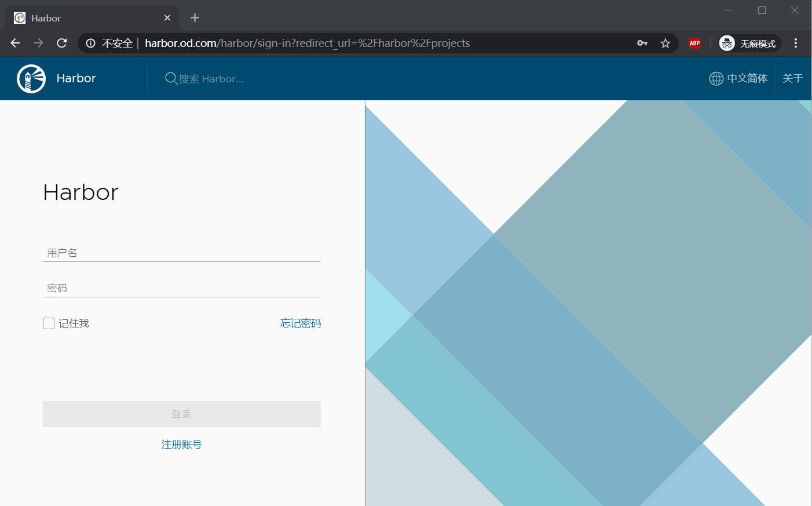Open the 关于 about menu item
Image resolution: width=812 pixels, height=506 pixels.
point(793,78)
